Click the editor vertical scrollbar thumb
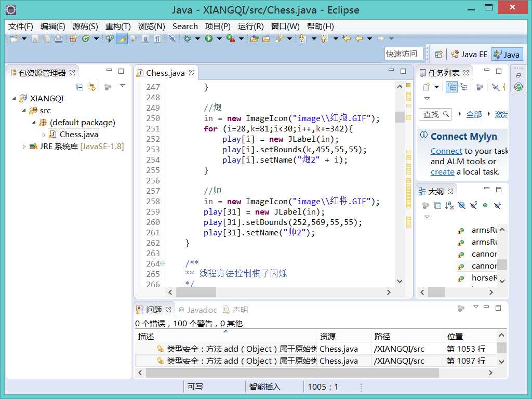Screen dimensions: 532x399 point(400,117)
